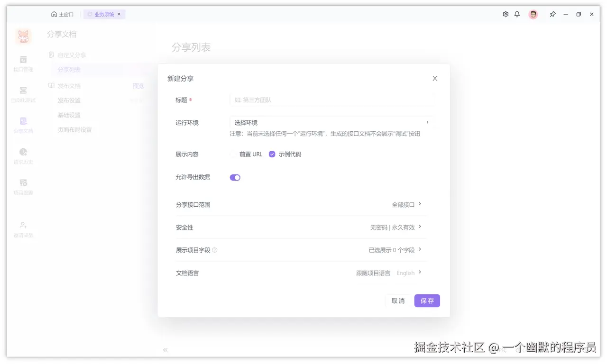
Task: View 请求历史 from the sidebar
Action: [x=23, y=156]
